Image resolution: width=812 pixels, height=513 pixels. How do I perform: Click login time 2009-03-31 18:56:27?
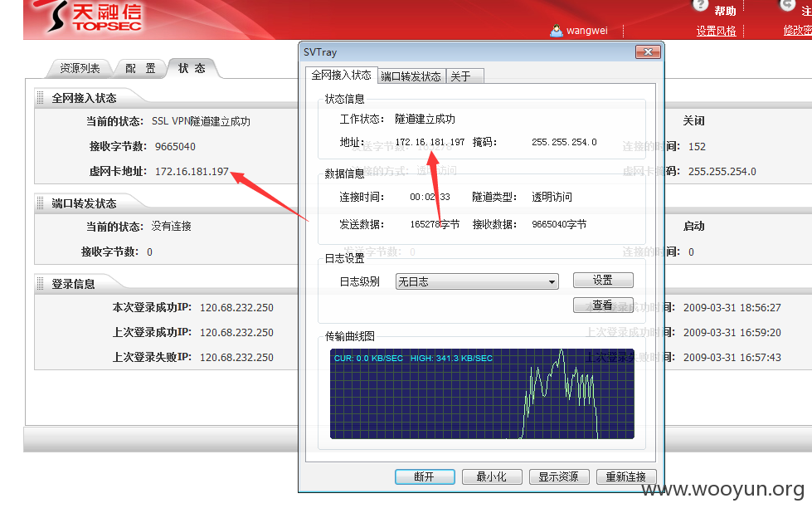(732, 308)
